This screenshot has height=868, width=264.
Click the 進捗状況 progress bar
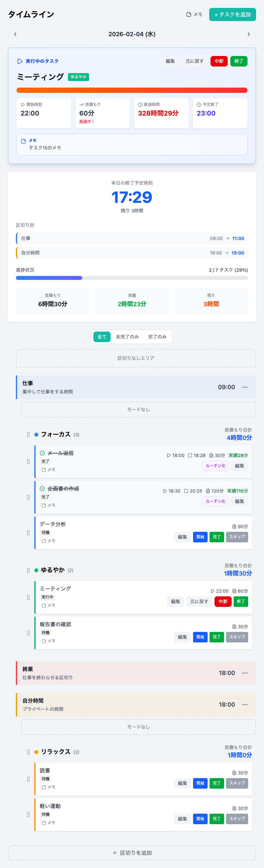[132, 278]
